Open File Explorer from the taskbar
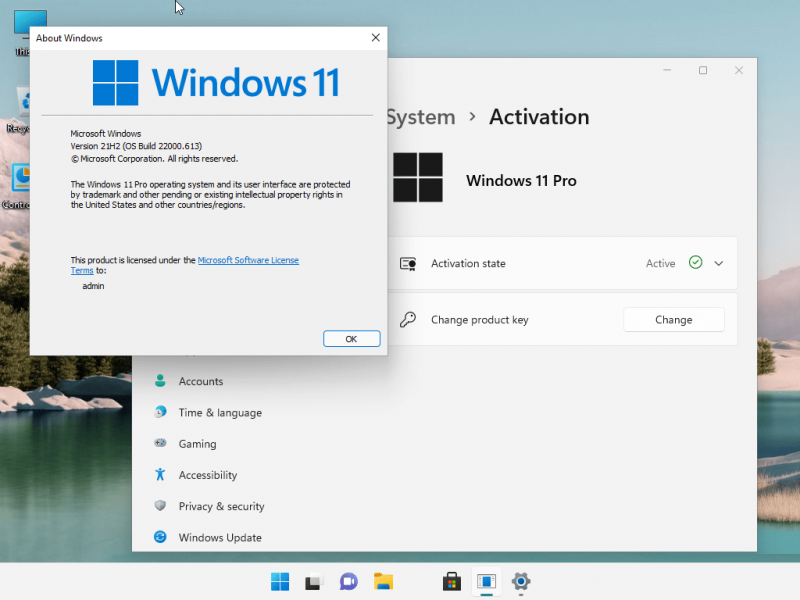The height and width of the screenshot is (600, 800). [383, 582]
